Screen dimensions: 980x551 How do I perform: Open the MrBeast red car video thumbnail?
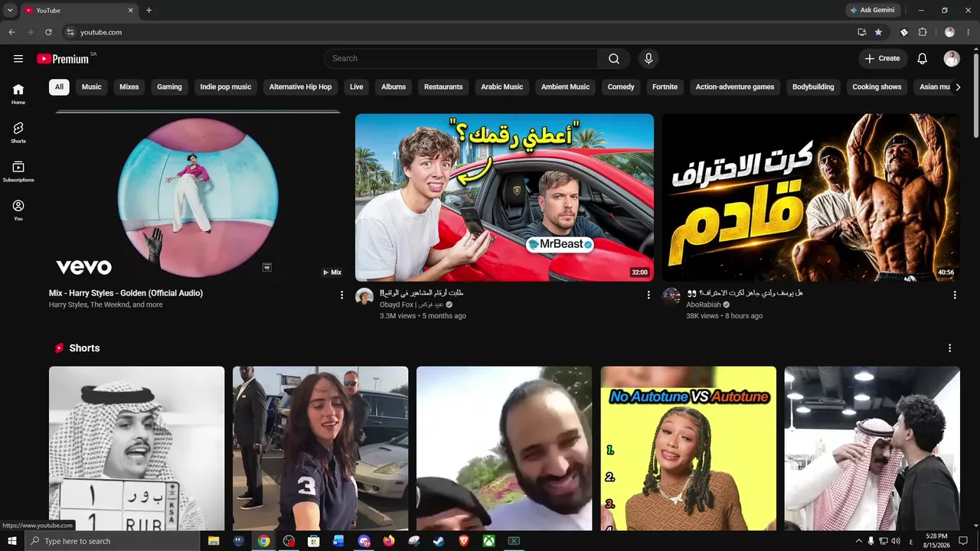pyautogui.click(x=505, y=197)
